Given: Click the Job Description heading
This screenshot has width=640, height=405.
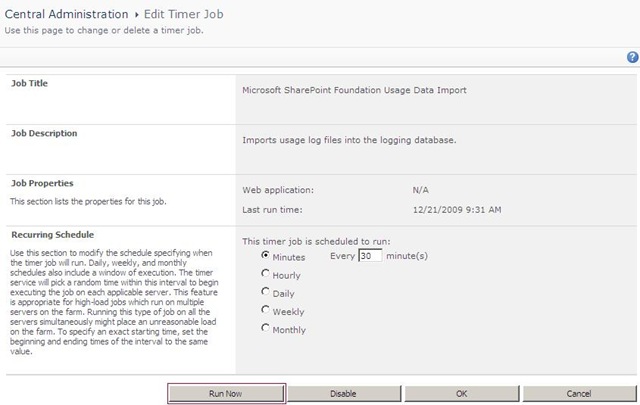Looking at the screenshot, I should pos(44,134).
